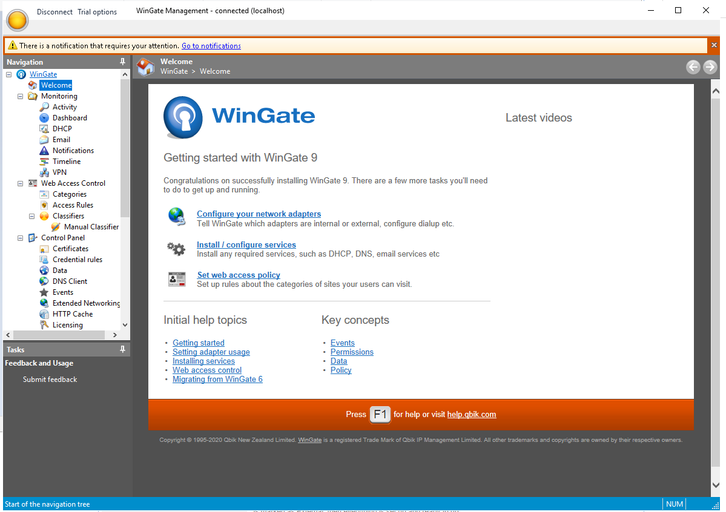This screenshot has height=512, width=726.
Task: Click the navigation tree horizontal scrollbar
Action: coord(62,335)
